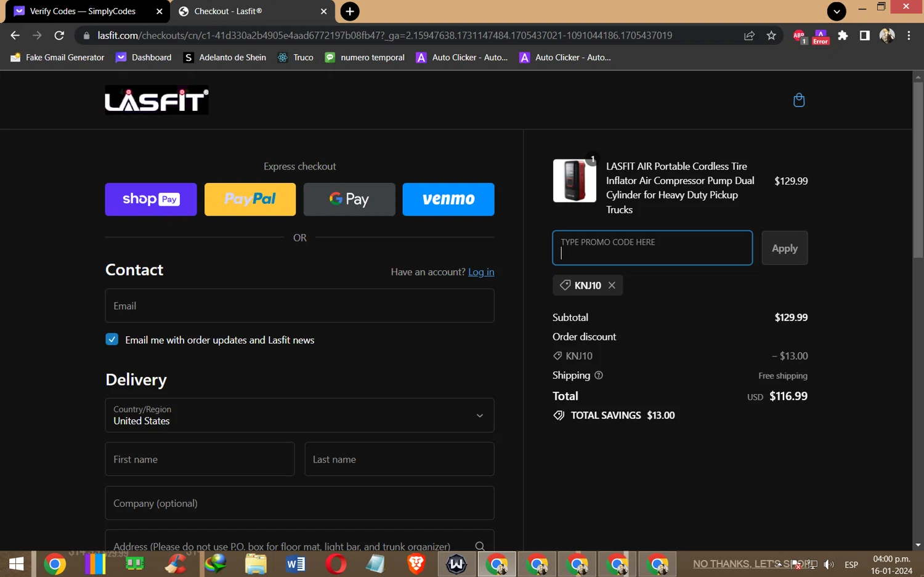This screenshot has height=577, width=924.
Task: Open numero temporal bookmark
Action: [x=365, y=57]
